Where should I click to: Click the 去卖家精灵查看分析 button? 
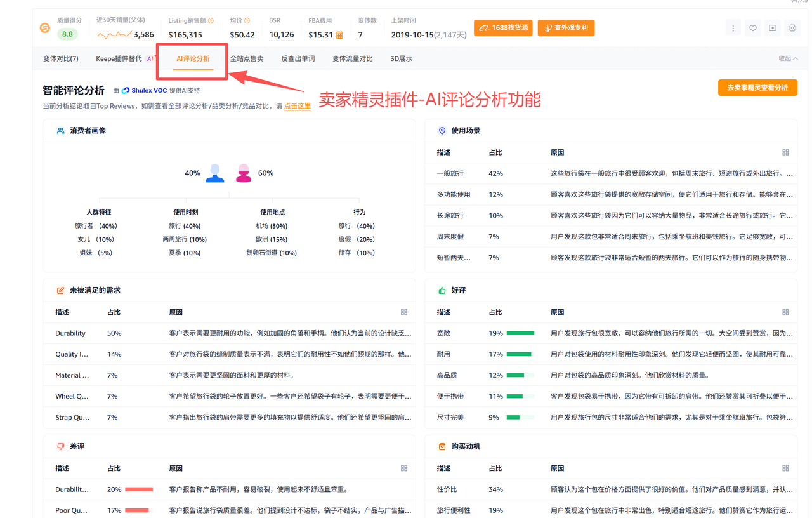(x=757, y=88)
